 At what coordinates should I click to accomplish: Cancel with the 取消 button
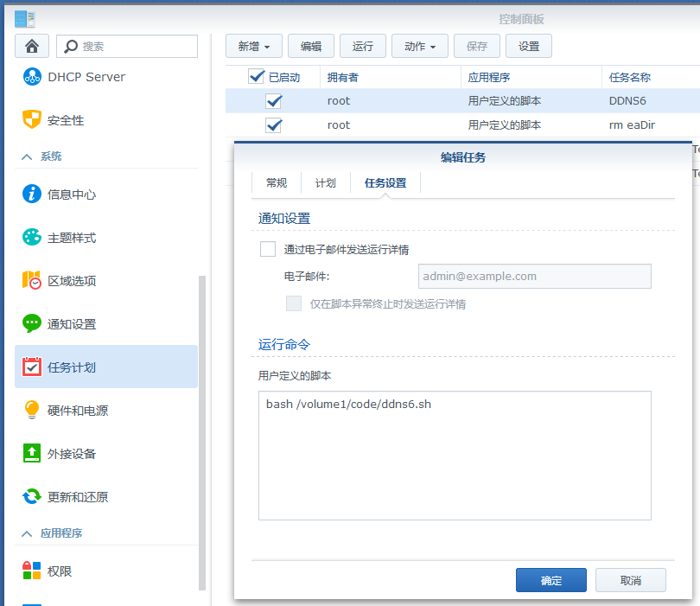(631, 580)
